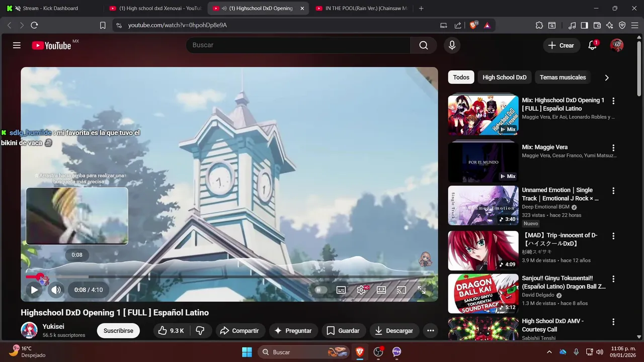The height and width of the screenshot is (362, 644).
Task: Bookmark this page
Action: [x=103, y=25]
